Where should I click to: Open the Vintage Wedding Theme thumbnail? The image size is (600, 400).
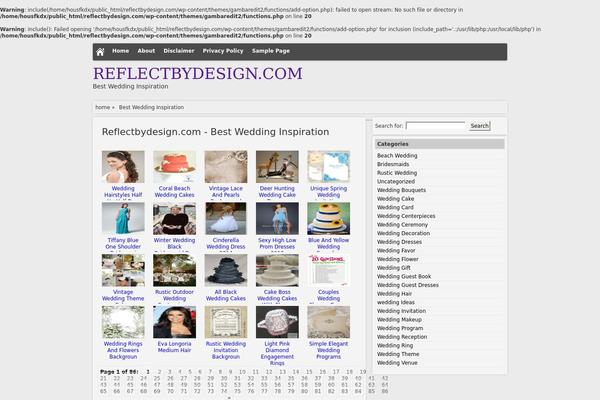(123, 270)
